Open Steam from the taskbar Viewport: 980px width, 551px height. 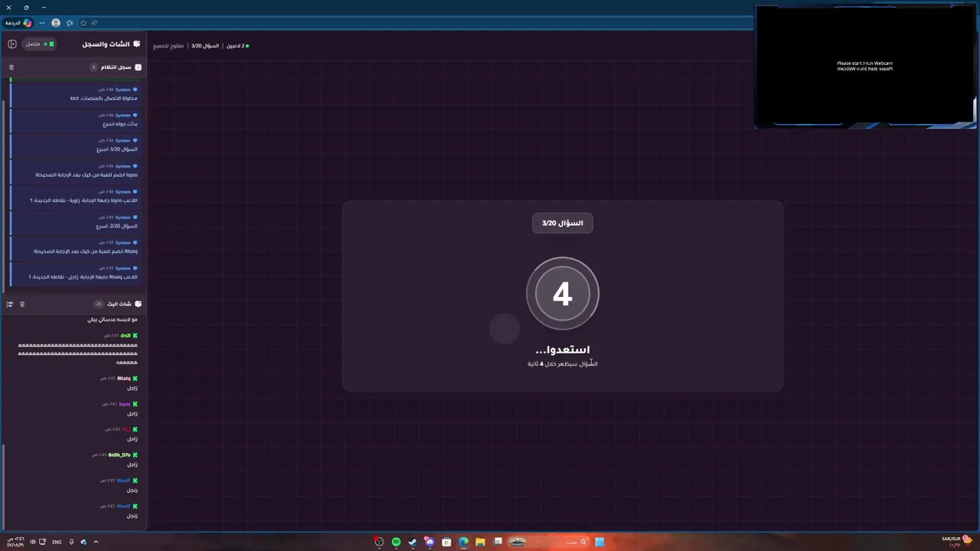click(413, 542)
